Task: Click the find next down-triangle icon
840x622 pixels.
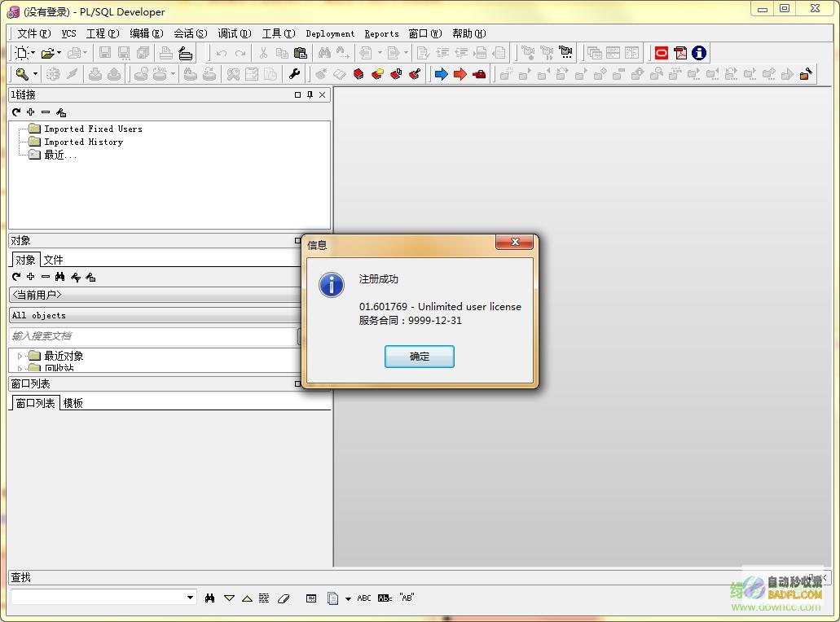Action: (x=229, y=598)
